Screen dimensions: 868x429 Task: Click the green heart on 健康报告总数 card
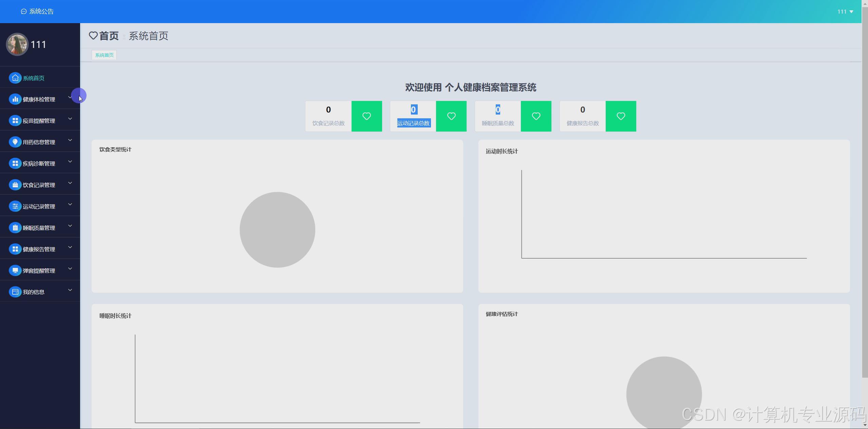[x=621, y=116]
